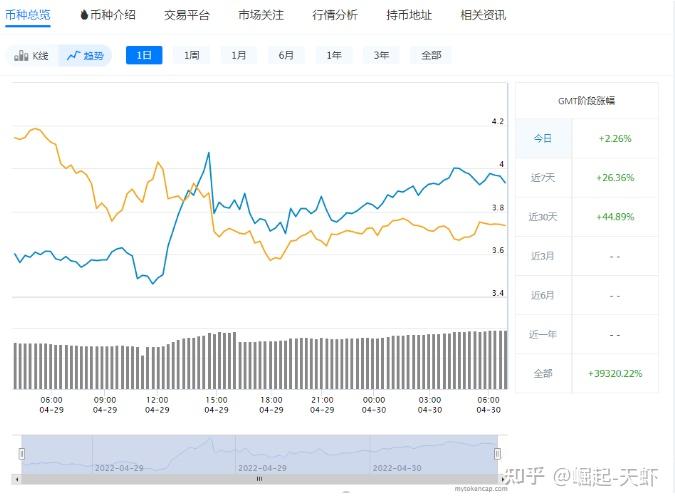Screen dimensions: 675x504
Task: Click the 今日 row label
Action: [x=542, y=139]
